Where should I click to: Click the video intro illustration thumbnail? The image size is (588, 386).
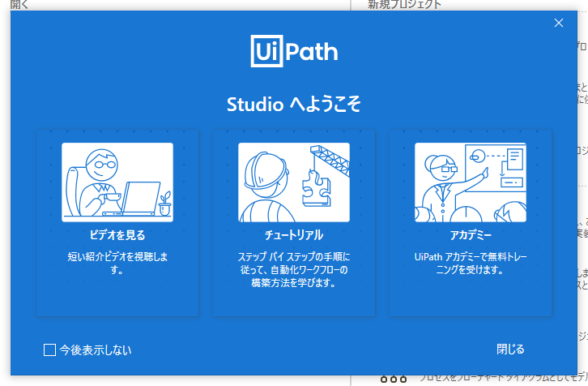117,182
